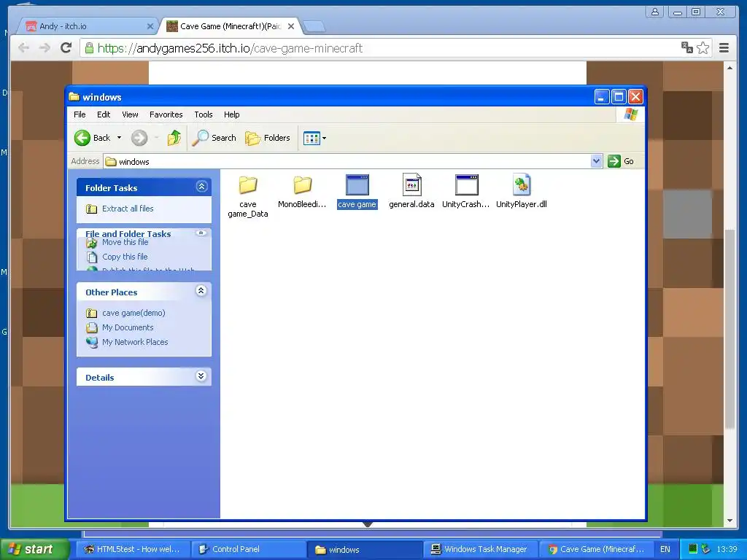Open the View menu
747x560 pixels.
click(x=130, y=114)
